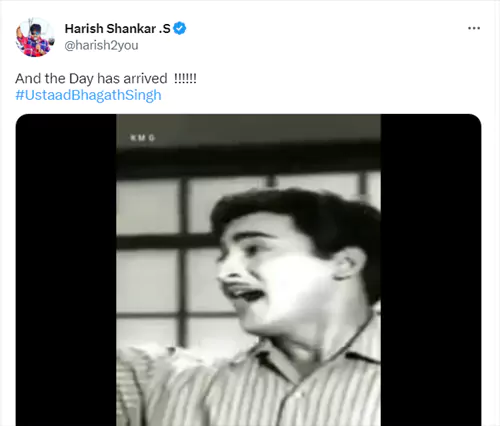Screen dimensions: 500x426
Task: Click the tweet text 'And the Day has arrived'
Action: coord(91,79)
